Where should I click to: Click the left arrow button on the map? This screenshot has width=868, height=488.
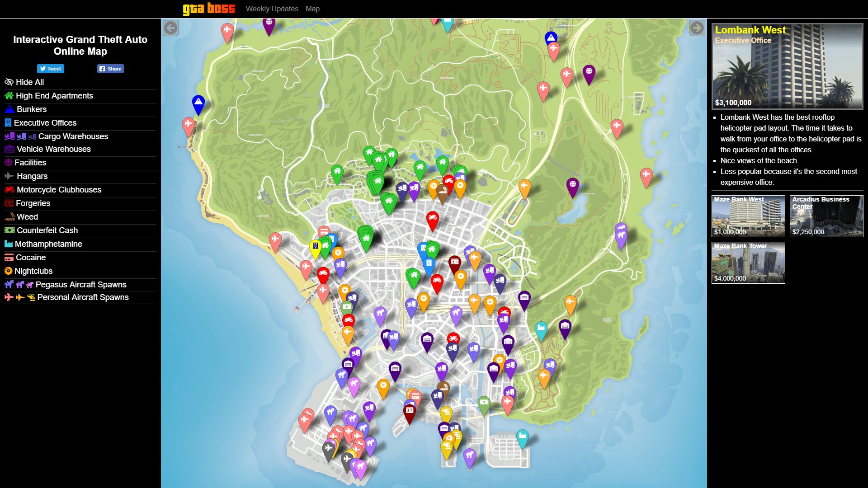coord(171,28)
